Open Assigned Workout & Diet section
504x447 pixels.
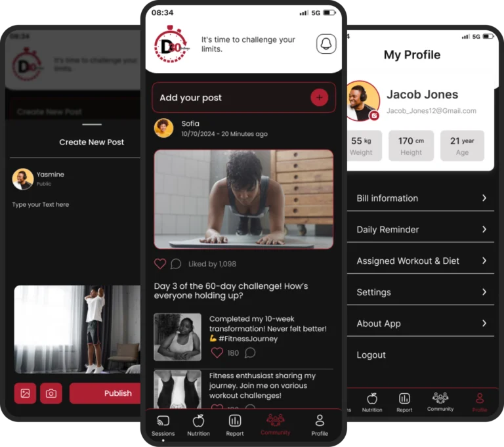[420, 261]
